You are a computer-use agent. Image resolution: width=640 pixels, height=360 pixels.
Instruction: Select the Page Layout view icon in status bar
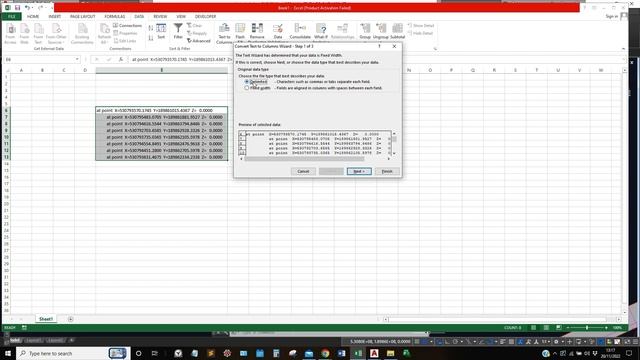click(546, 328)
